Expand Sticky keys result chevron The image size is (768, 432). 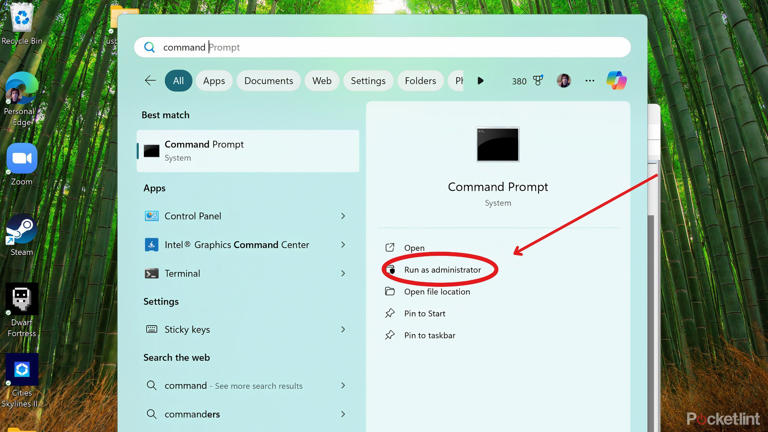343,329
